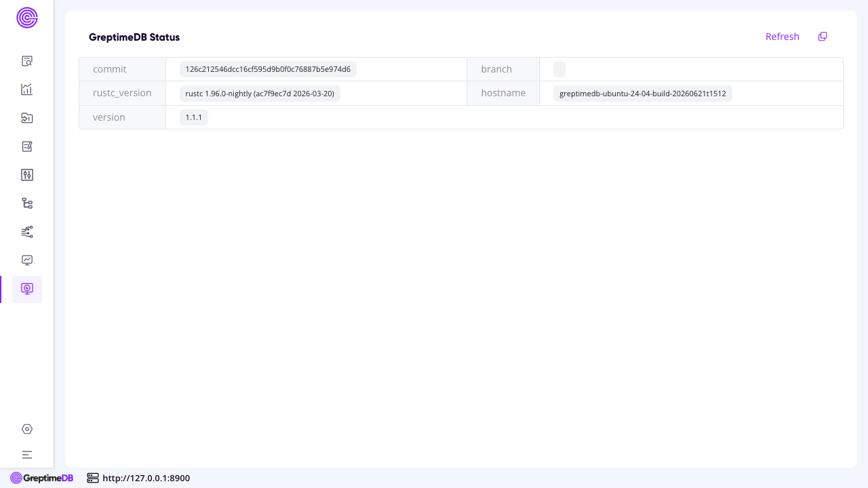The image size is (868, 488).
Task: Open the flow branches icon in sidebar
Action: (x=27, y=232)
